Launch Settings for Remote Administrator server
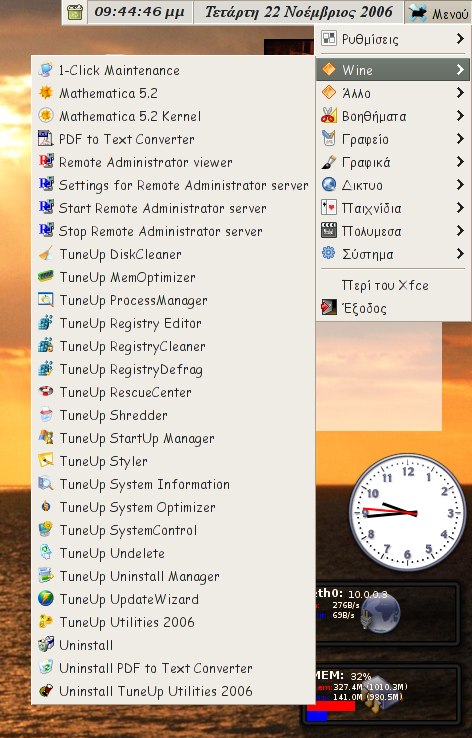 173,185
